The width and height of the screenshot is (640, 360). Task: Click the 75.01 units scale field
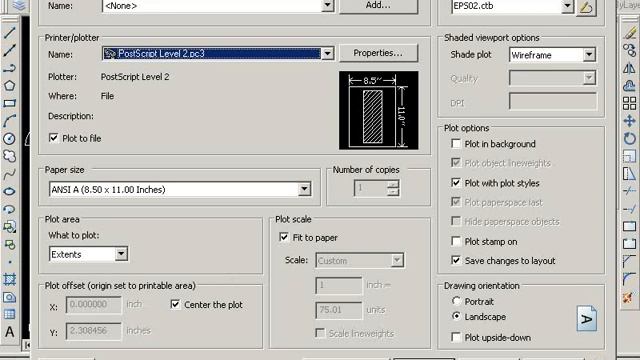(x=338, y=310)
